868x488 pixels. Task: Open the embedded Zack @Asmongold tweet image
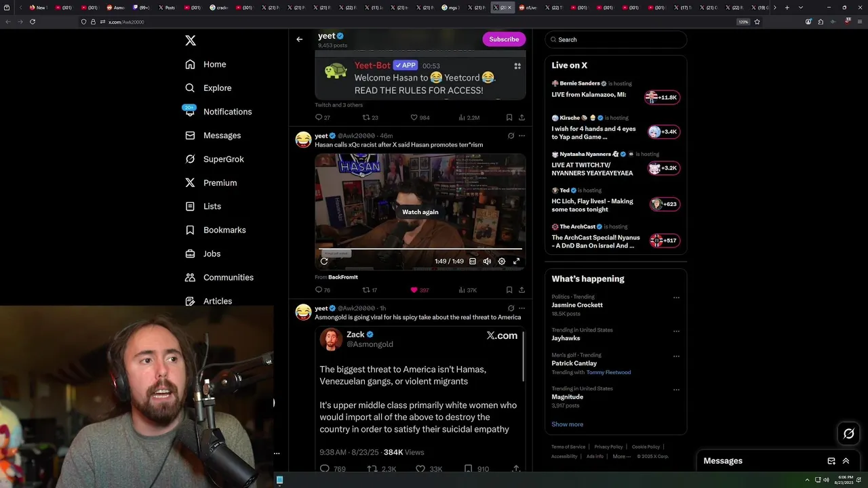(420, 400)
